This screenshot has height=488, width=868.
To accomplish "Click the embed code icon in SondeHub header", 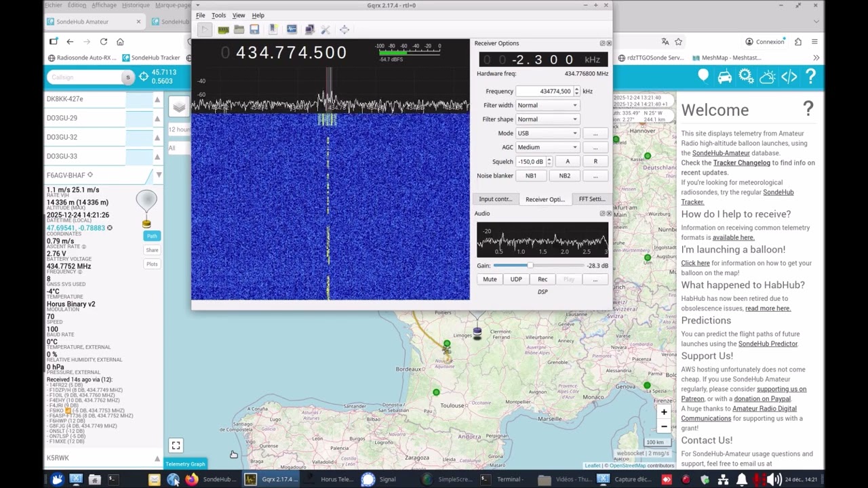I will point(789,77).
